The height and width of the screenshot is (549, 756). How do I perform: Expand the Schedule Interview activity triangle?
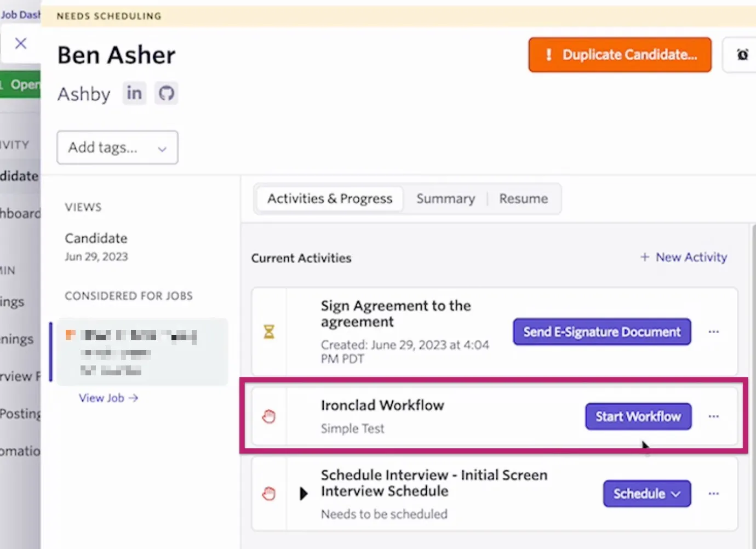point(303,494)
